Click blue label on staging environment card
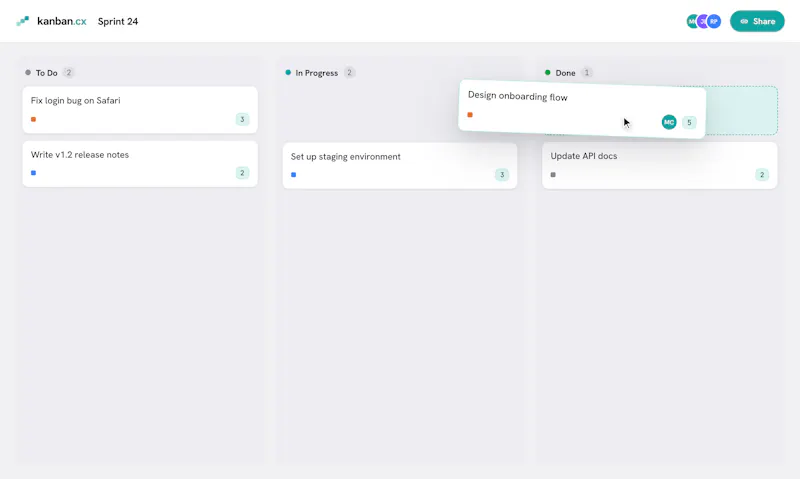This screenshot has height=479, width=800. (x=293, y=175)
